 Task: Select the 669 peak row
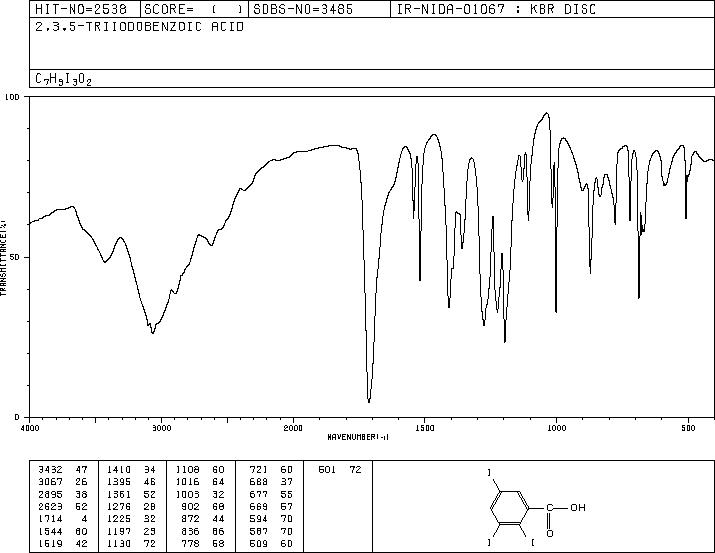click(x=271, y=506)
